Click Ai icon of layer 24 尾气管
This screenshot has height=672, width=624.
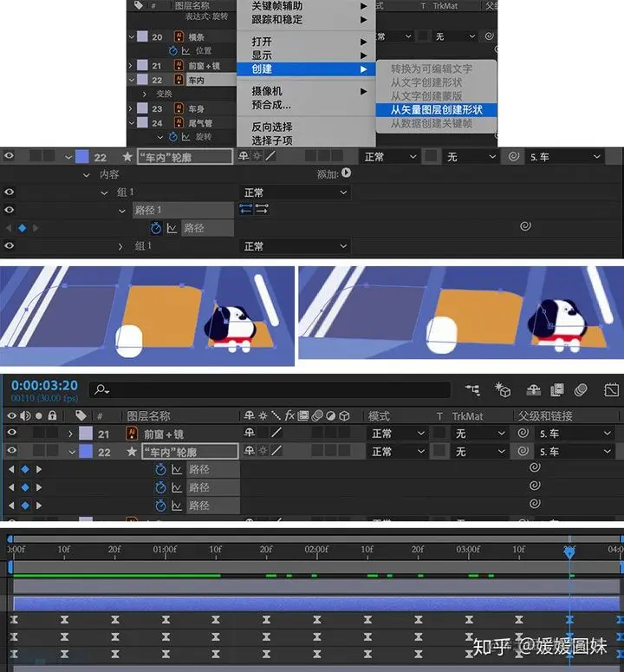click(179, 122)
